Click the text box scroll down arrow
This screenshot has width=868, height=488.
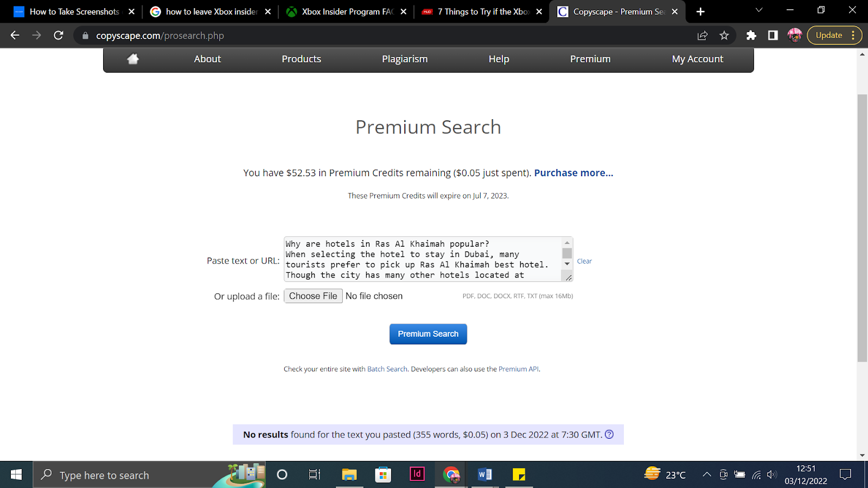567,264
